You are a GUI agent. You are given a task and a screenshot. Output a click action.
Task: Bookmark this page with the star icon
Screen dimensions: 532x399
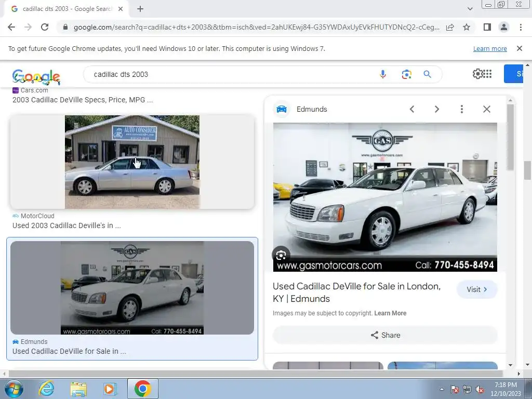pos(467,27)
